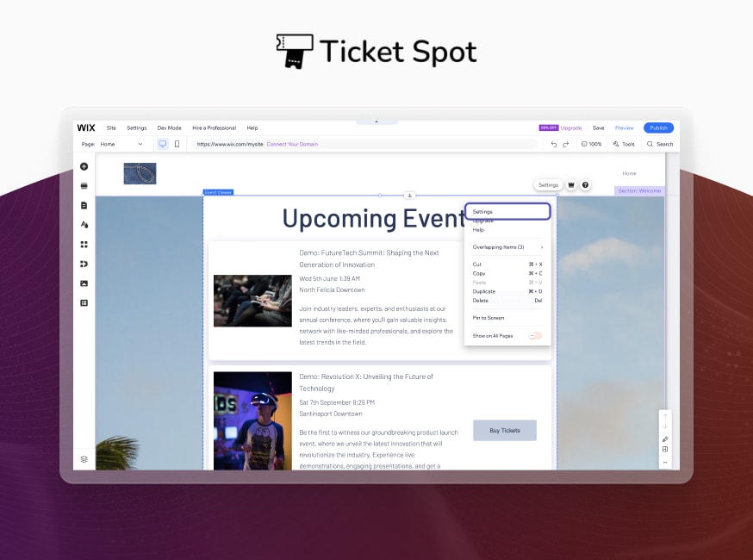Switch to mobile view icon
The width and height of the screenshot is (753, 560).
click(x=177, y=144)
